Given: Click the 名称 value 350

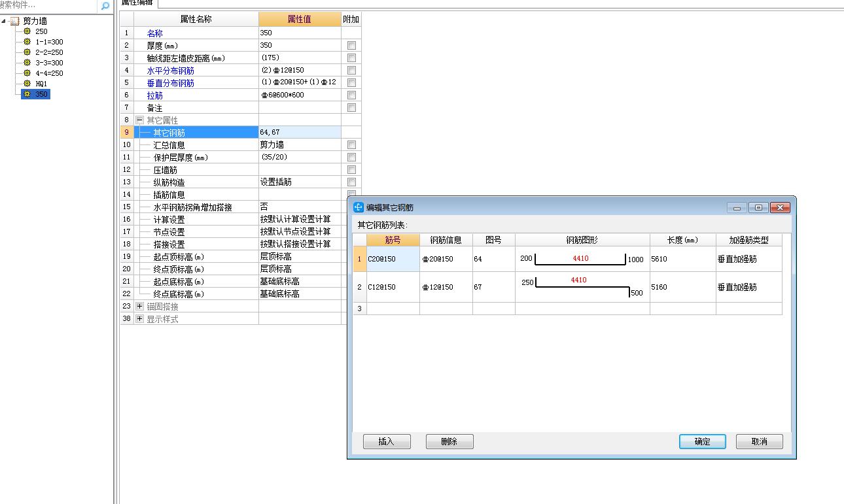Looking at the screenshot, I should pos(300,33).
